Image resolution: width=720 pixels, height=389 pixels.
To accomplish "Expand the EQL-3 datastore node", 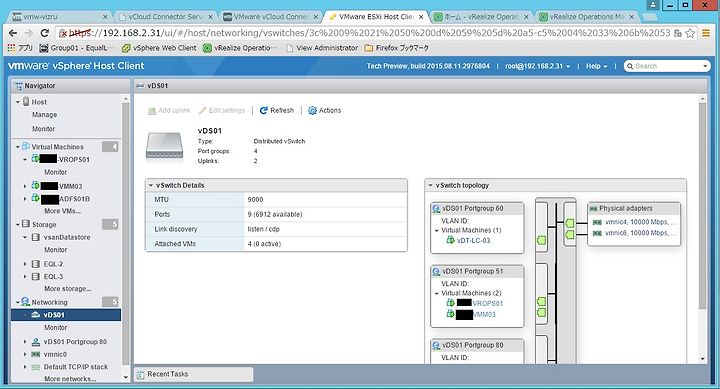I will pos(25,277).
